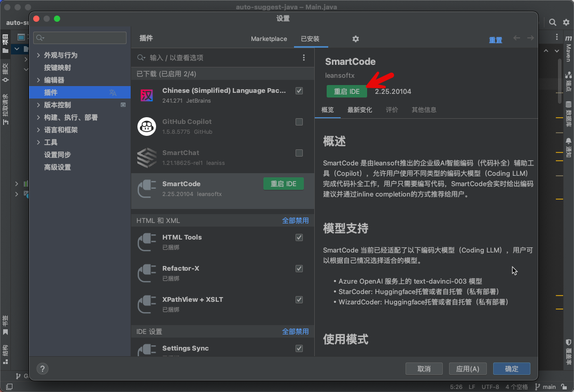Select 设置同步 in settings tree
The image size is (574, 392).
(58, 155)
